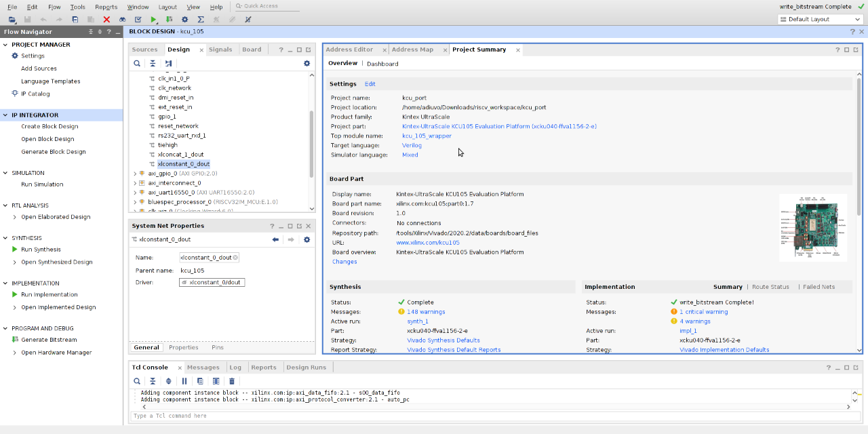Viewport: 868px width, 434px height.
Task: Click the Open Project toolbar icon
Action: coord(13,20)
